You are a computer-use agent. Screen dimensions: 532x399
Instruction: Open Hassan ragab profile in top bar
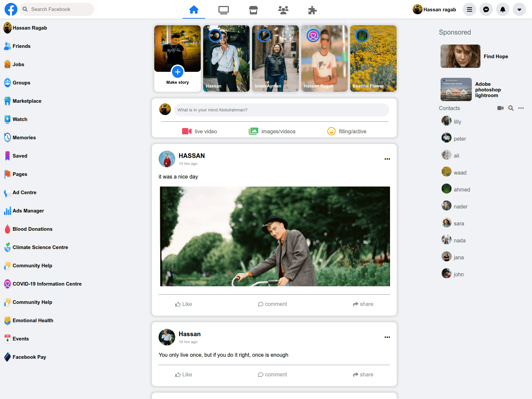pos(434,9)
